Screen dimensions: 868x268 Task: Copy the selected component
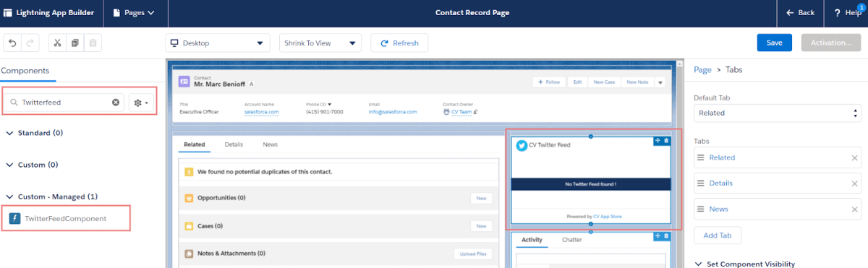(x=75, y=43)
